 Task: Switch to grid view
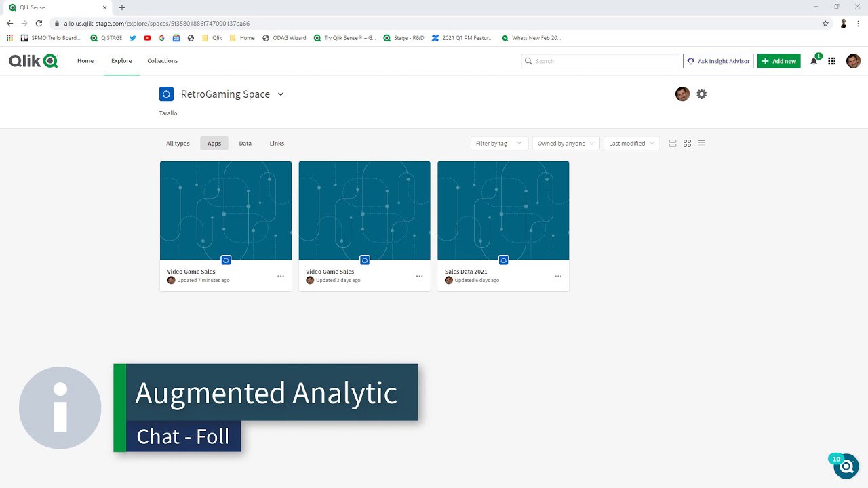687,144
